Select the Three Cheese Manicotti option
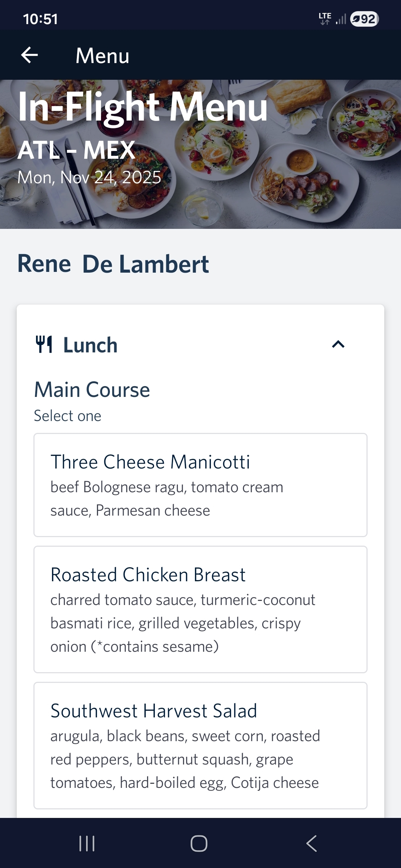 pyautogui.click(x=200, y=485)
